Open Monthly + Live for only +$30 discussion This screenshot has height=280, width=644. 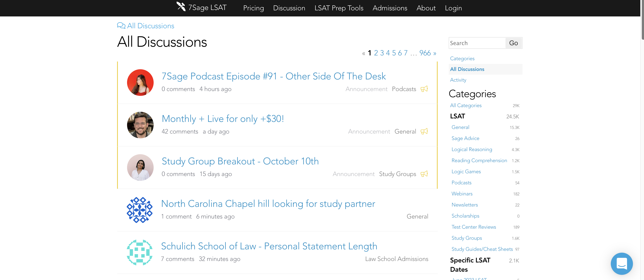(x=223, y=119)
